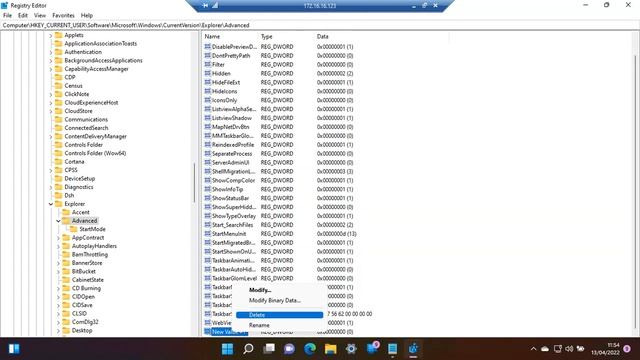This screenshot has height=360, width=640.
Task: Expand the Applets key
Action: point(51,35)
